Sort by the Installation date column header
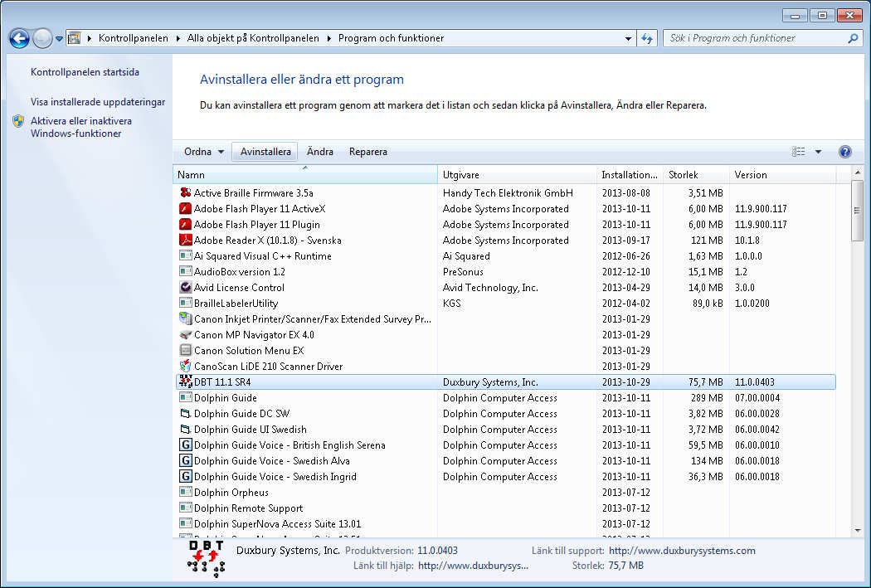This screenshot has width=871, height=588. pos(630,175)
